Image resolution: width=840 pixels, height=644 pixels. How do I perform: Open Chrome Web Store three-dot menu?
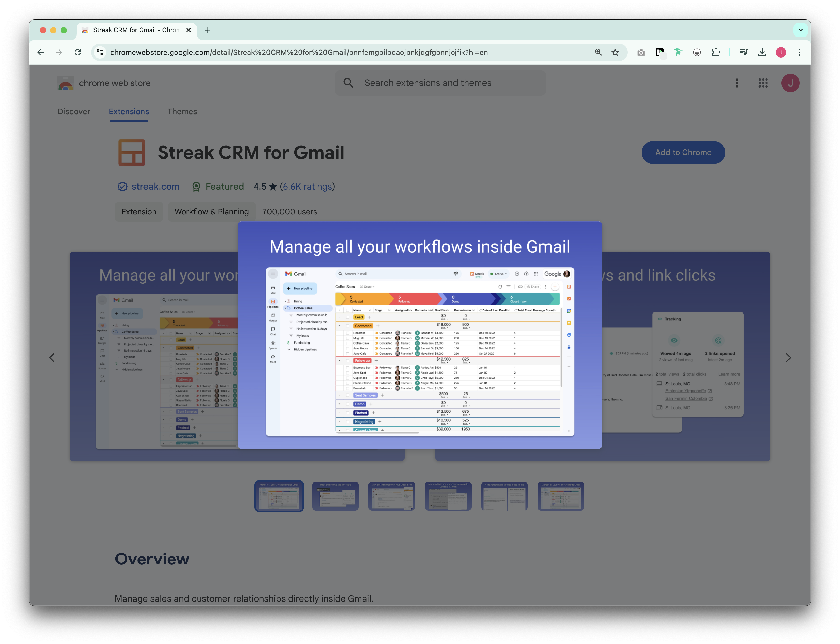pyautogui.click(x=736, y=83)
